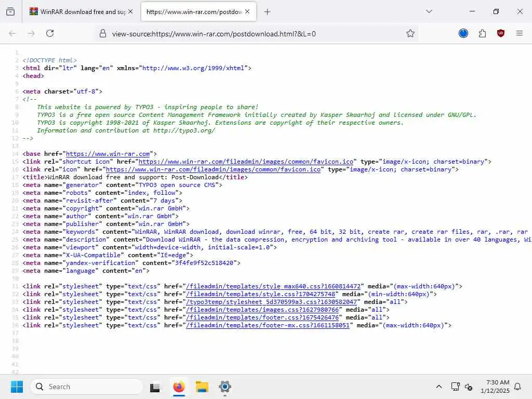Click the "TYPO3 open source CMS" generator value
This screenshot has height=399, width=532.
point(177,185)
